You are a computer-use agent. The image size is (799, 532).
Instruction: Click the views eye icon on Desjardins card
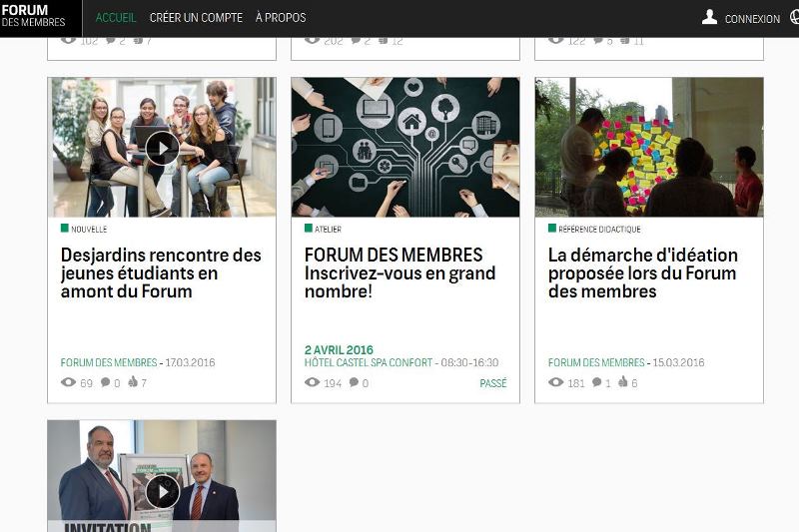[68, 382]
